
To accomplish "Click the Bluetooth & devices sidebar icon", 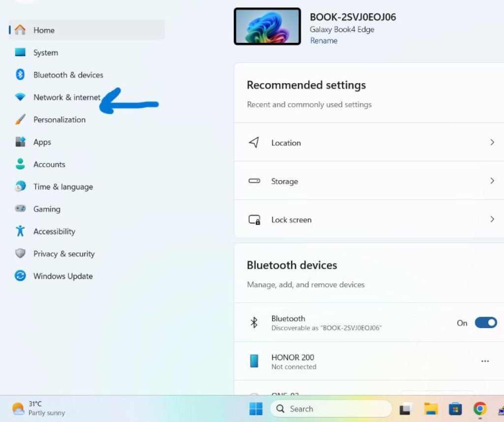I will [20, 74].
